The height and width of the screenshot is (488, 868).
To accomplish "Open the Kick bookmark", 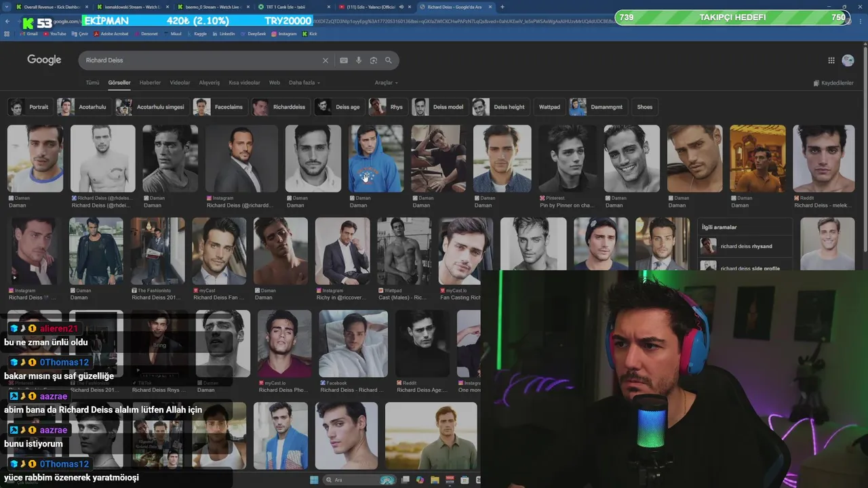I will tap(310, 33).
